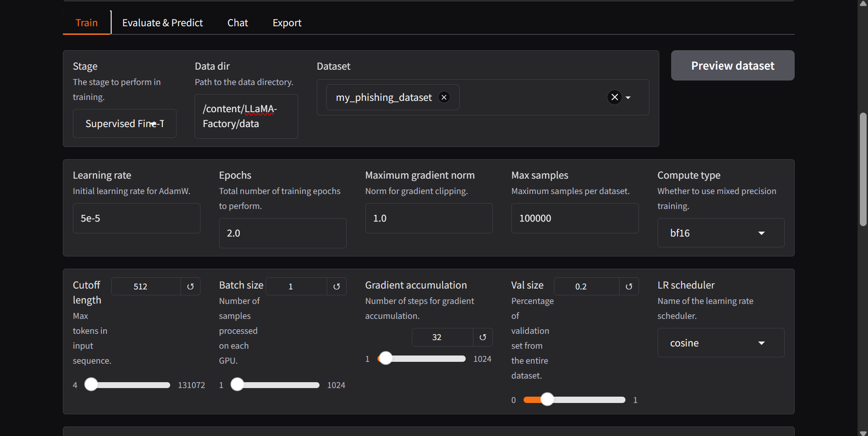Focus the Maximum gradient norm field
868x436 pixels.
click(429, 218)
